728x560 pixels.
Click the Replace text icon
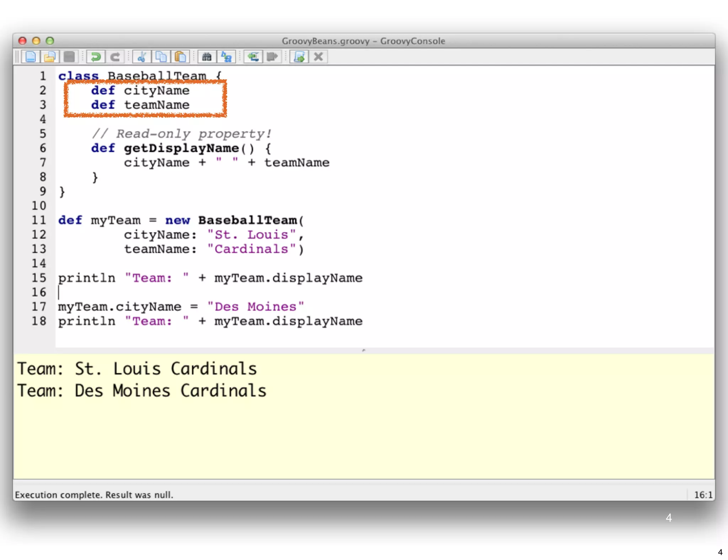226,57
